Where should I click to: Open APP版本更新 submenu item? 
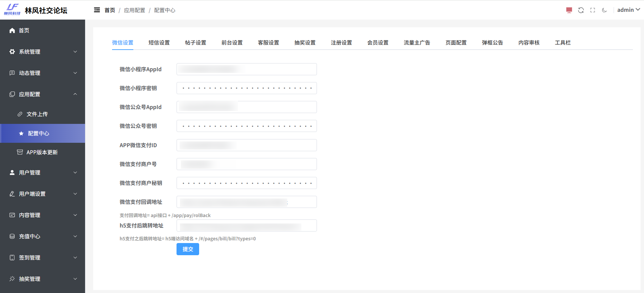click(x=43, y=152)
